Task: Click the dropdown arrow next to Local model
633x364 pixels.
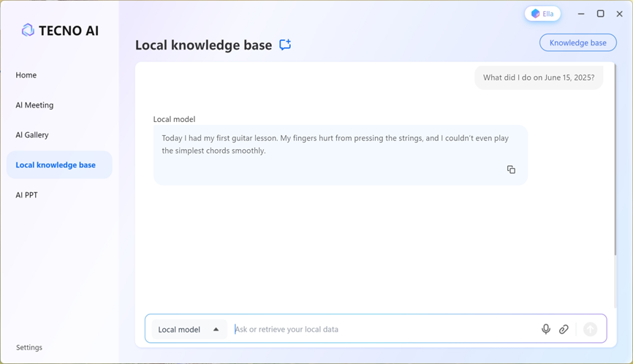Action: (216, 330)
